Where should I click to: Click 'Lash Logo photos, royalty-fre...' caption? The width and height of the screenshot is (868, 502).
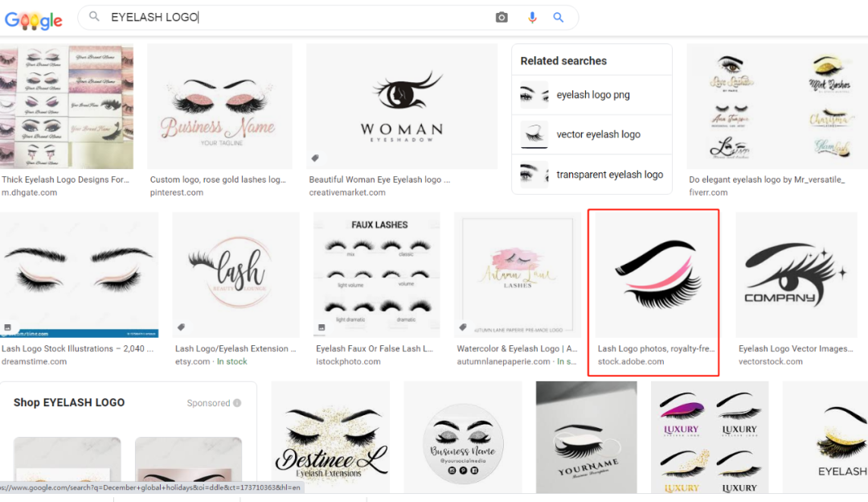click(656, 348)
